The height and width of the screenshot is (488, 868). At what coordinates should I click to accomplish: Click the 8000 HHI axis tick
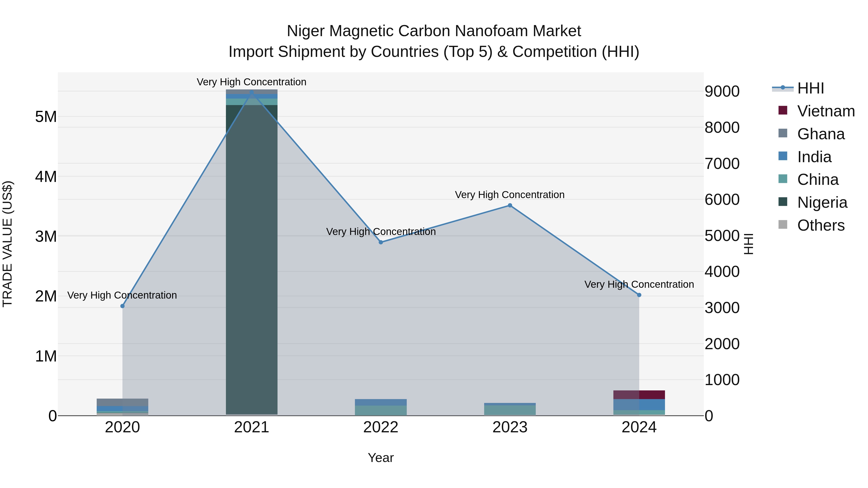[x=722, y=128]
